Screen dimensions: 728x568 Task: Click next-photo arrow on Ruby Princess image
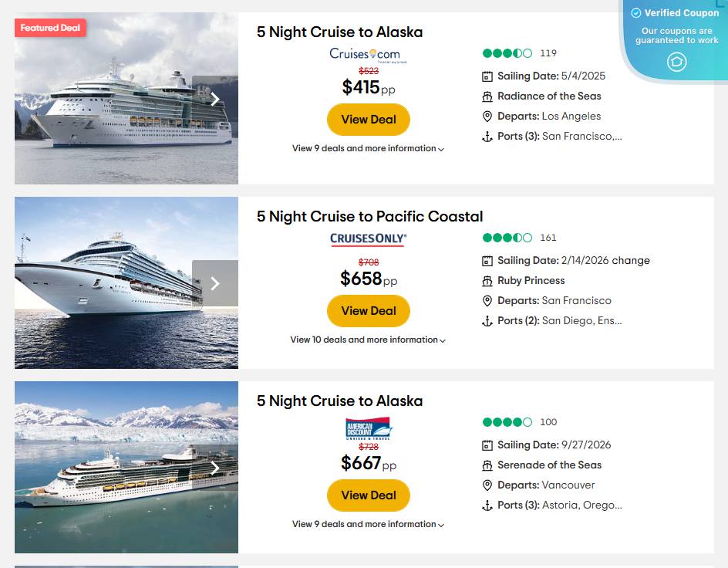tap(215, 283)
